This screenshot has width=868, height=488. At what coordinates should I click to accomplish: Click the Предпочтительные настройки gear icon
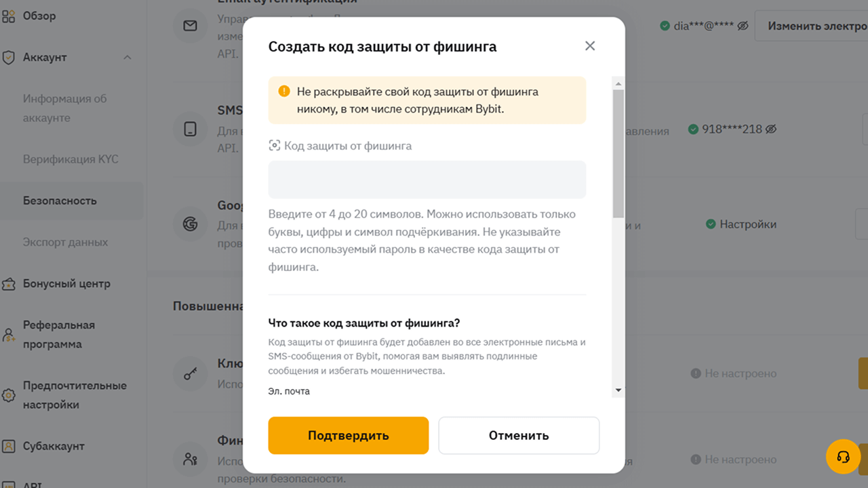(9, 395)
